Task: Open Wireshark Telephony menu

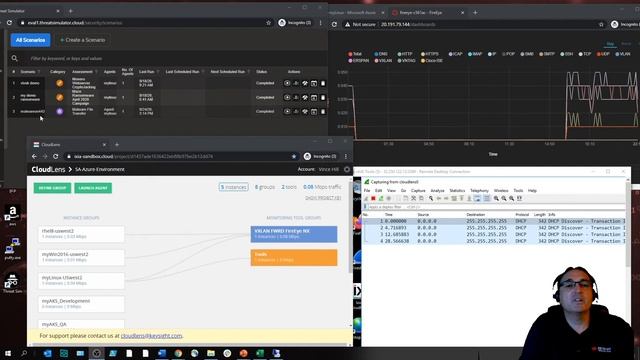Action: point(479,191)
